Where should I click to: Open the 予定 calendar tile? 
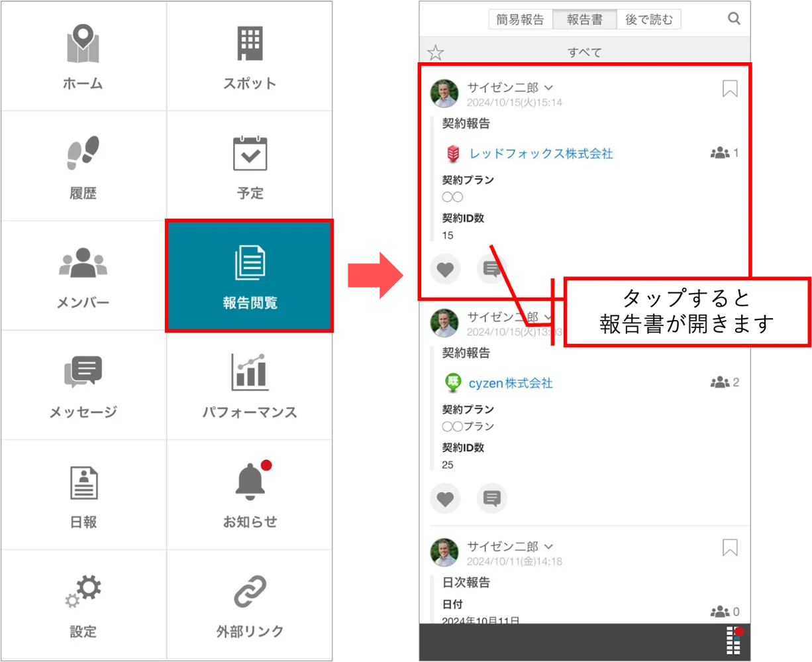(x=250, y=166)
